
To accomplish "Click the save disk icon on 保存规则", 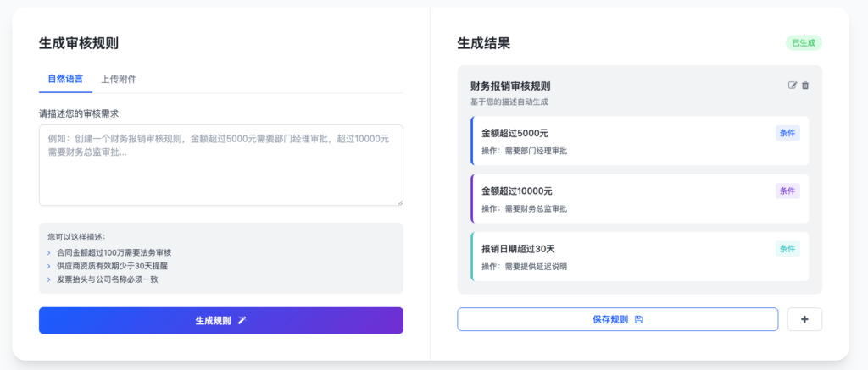I will 638,319.
